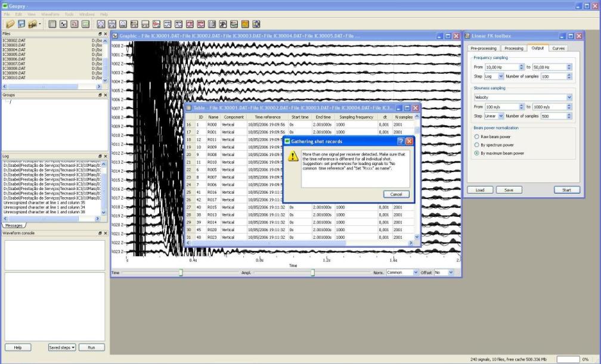Screen dimensions: 601x364
Task: Open the Norm. Common dropdown
Action: 416,272
